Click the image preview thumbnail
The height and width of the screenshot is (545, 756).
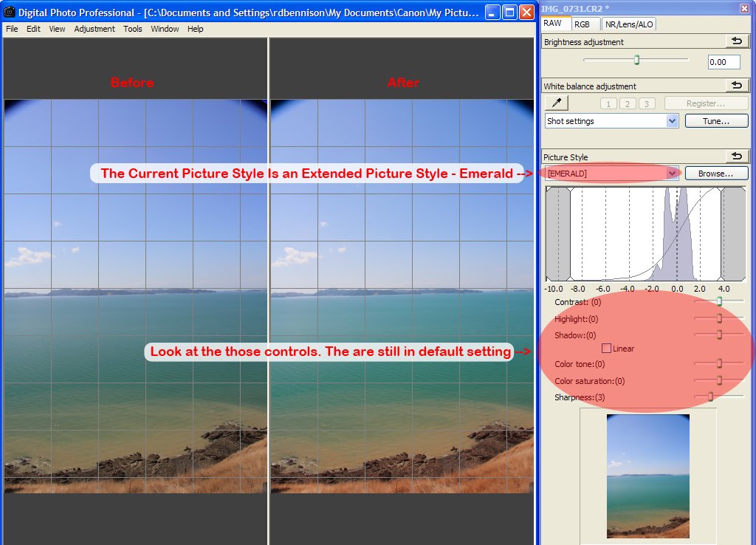point(647,476)
